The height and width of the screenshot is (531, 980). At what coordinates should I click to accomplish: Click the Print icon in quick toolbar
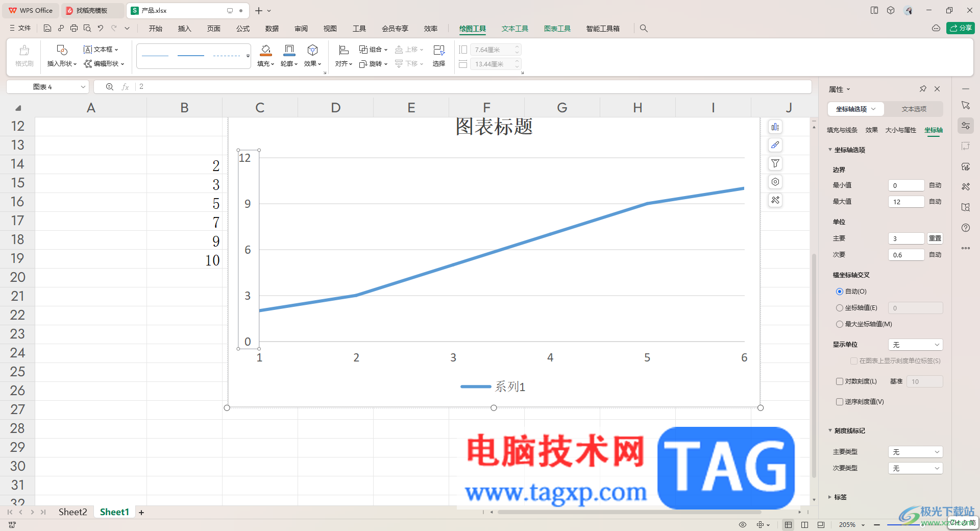click(x=74, y=29)
